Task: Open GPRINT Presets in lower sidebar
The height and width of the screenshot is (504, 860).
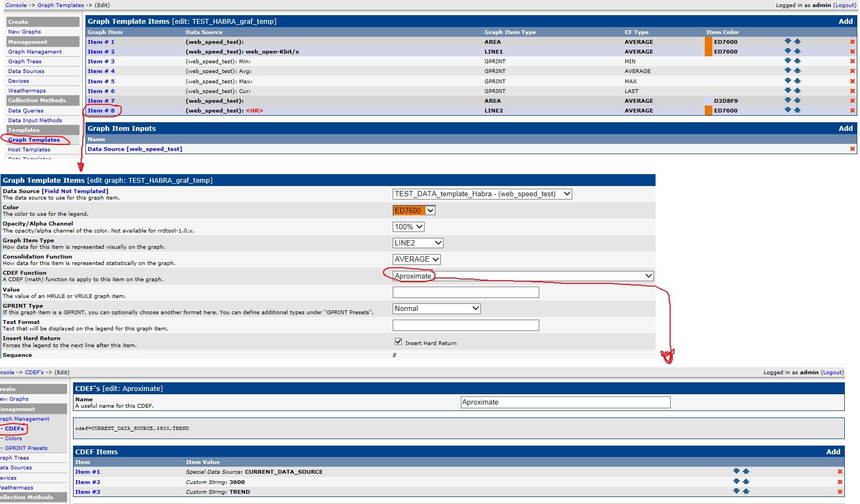Action: tap(26, 448)
